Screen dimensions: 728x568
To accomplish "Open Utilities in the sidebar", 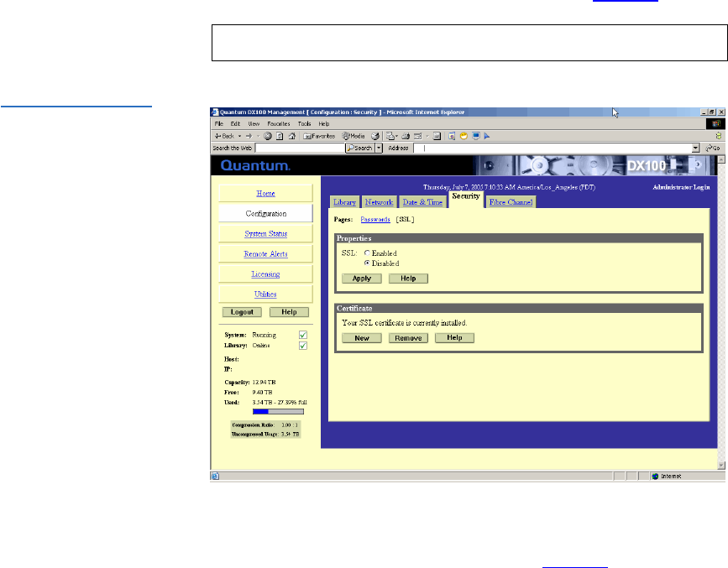I will tap(265, 294).
